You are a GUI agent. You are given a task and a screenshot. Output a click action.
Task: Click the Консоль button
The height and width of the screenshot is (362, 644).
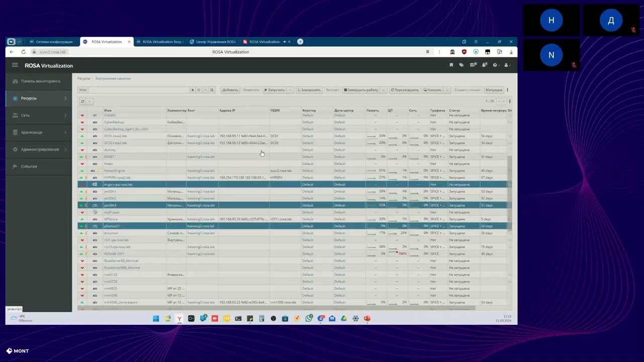click(433, 90)
